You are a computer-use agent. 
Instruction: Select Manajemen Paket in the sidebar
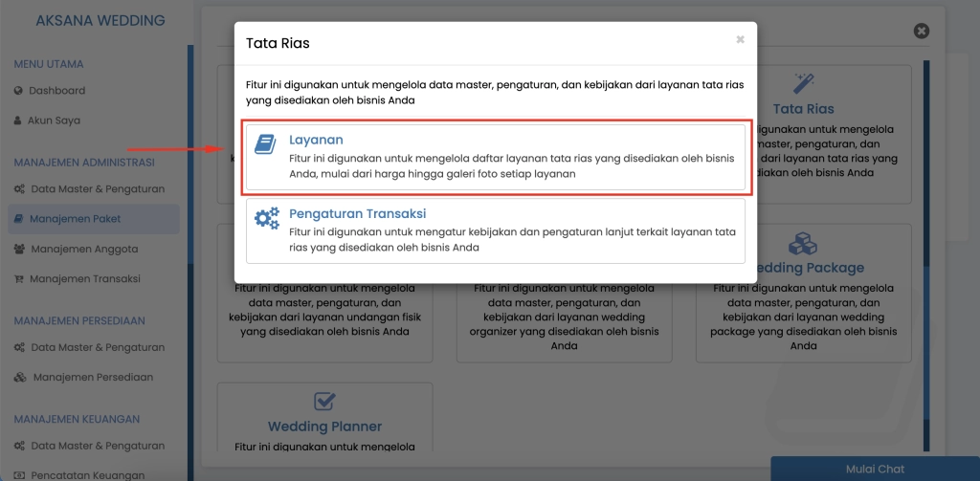click(94, 219)
